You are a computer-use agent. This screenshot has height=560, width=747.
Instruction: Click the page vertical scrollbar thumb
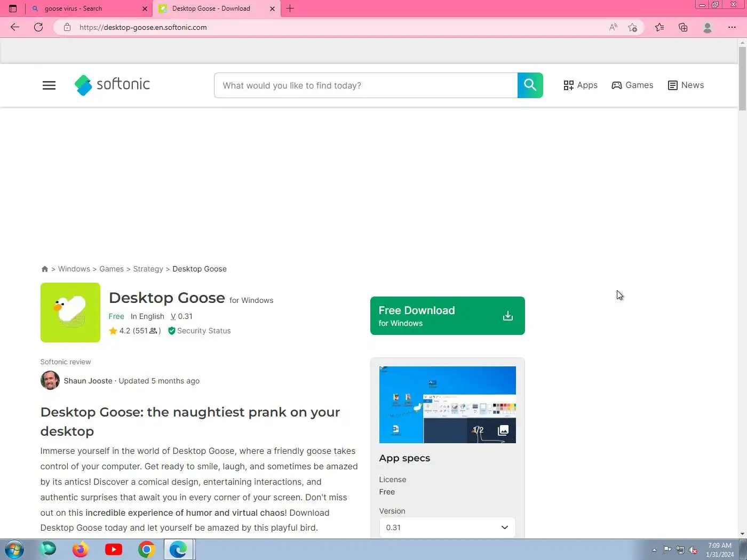click(x=742, y=78)
